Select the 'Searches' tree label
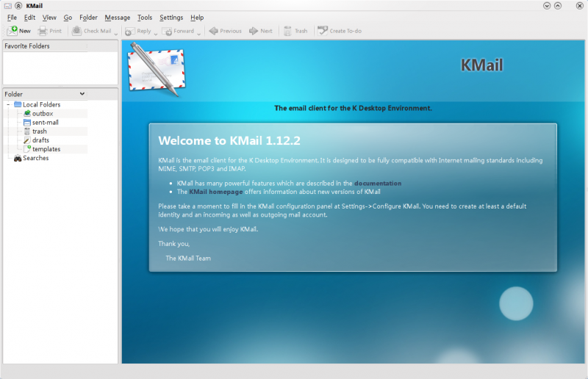The image size is (588, 379). point(35,158)
